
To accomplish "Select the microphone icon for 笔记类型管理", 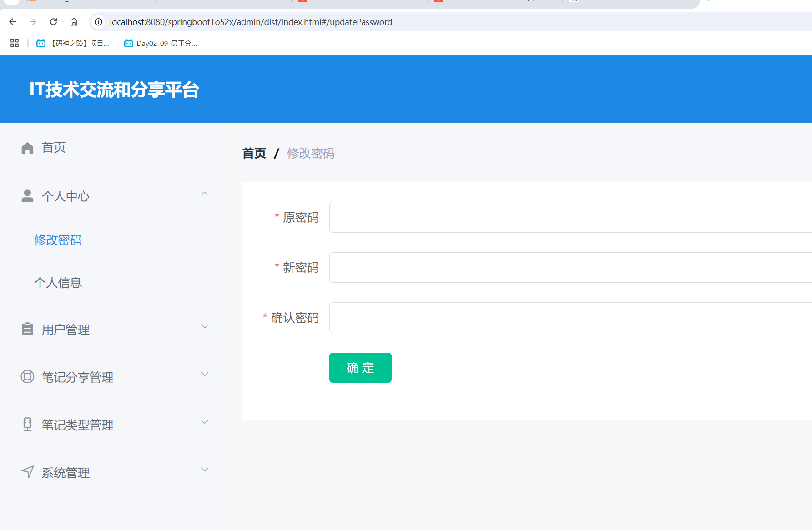I will click(27, 424).
